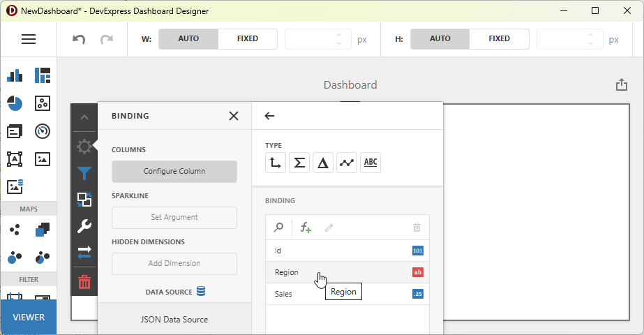Click the string type badge of Region
Image resolution: width=644 pixels, height=335 pixels.
(418, 272)
